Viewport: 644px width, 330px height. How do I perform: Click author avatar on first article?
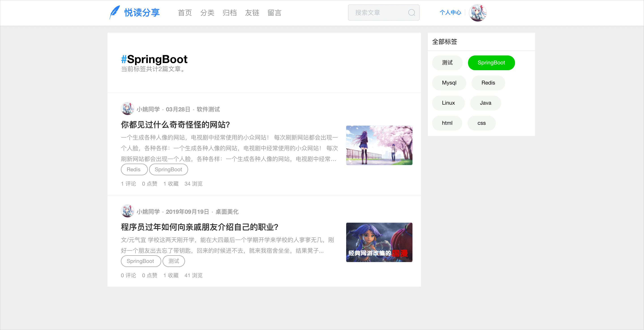[127, 109]
